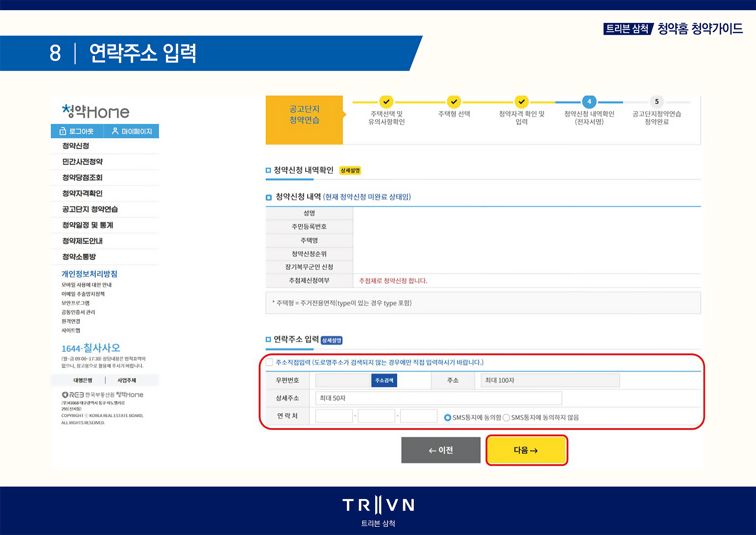Click blue 상세설명 badge beside 연락주소 입력
The width and height of the screenshot is (756, 535).
click(x=332, y=340)
